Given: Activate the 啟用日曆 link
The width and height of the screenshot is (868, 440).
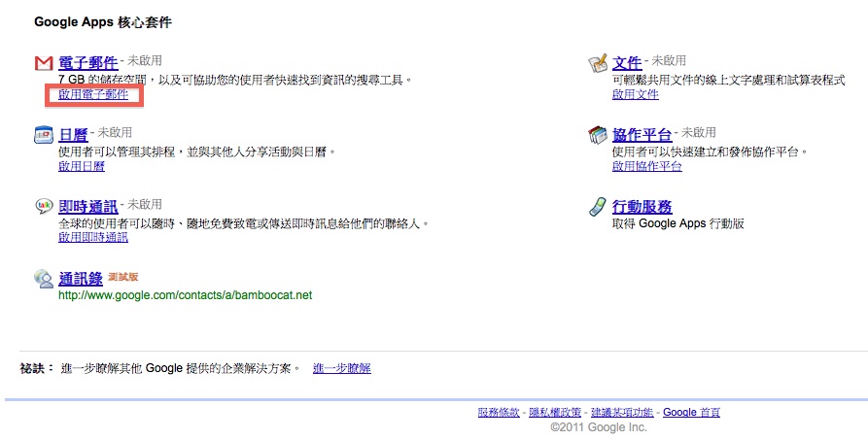Looking at the screenshot, I should [82, 166].
